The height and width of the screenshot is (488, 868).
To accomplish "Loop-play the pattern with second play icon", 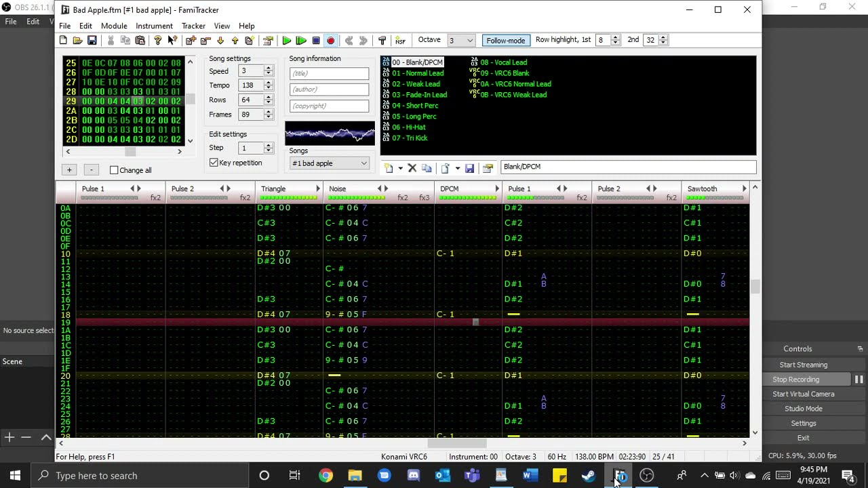I will tap(301, 41).
